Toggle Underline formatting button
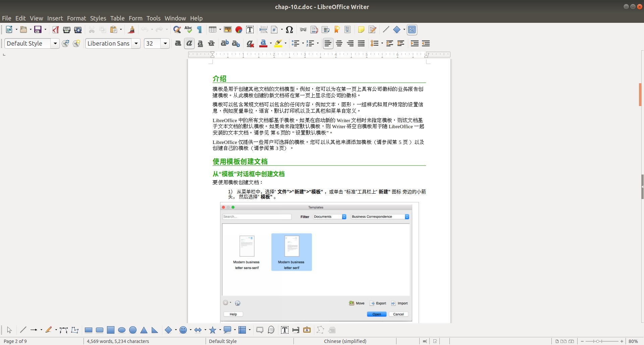The height and width of the screenshot is (345, 644). (200, 44)
